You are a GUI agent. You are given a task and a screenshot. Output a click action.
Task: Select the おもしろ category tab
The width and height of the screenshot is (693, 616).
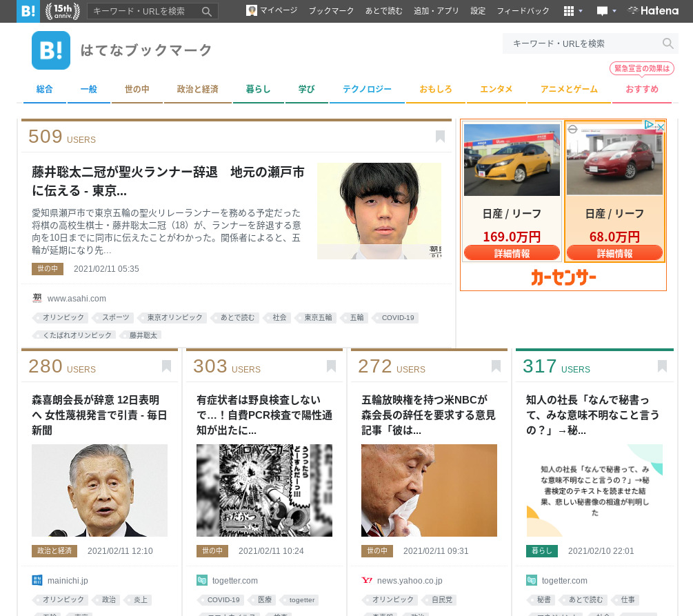(x=436, y=89)
